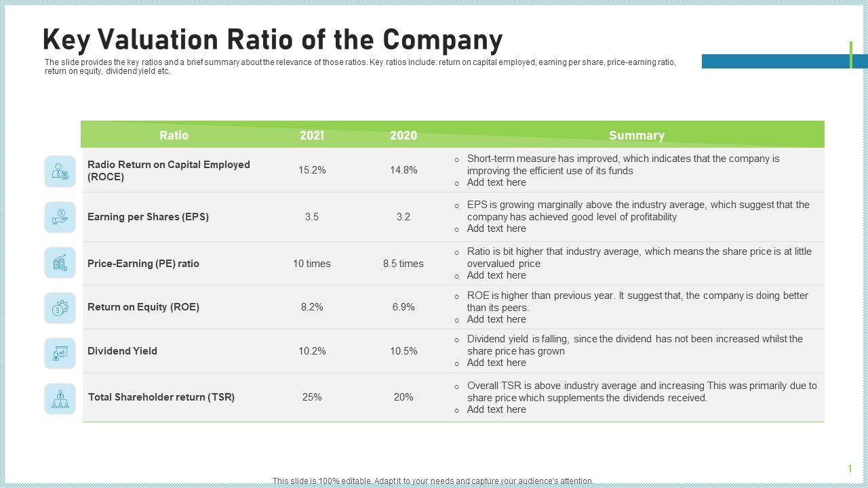The image size is (868, 488).
Task: Click the people hierarchy icon beside Total Shareholder return
Action: click(60, 399)
